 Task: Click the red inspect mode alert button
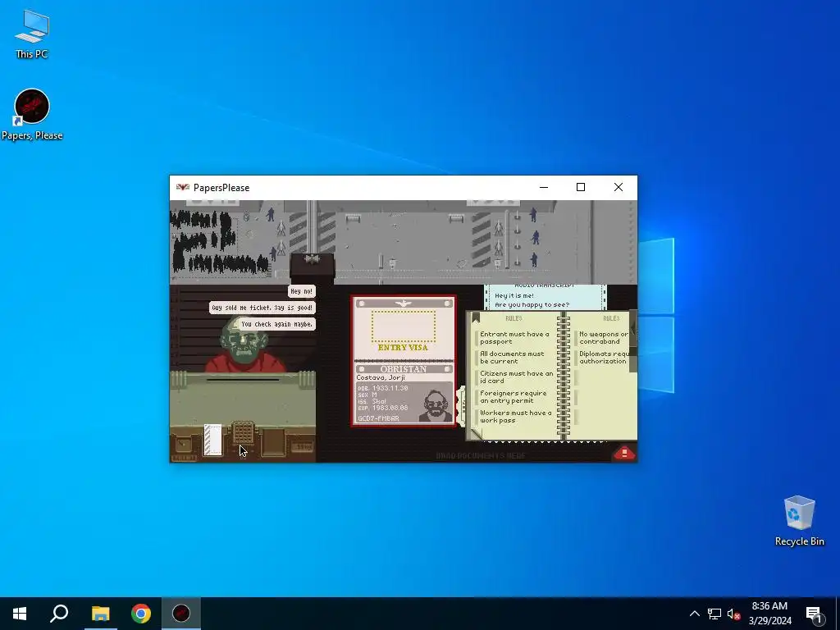pos(624,453)
